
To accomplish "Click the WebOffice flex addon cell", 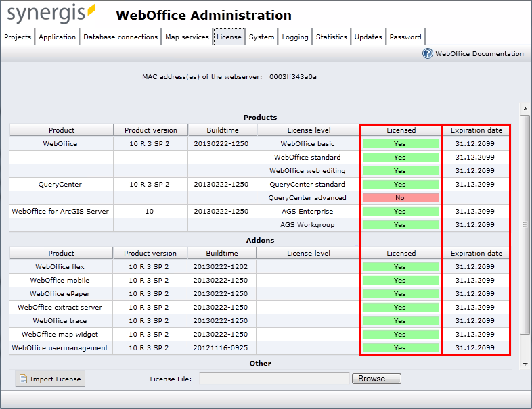I will [60, 266].
